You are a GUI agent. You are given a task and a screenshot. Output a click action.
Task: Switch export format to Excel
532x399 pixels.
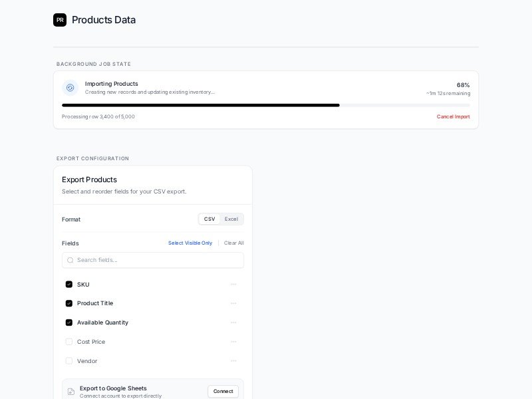click(231, 219)
